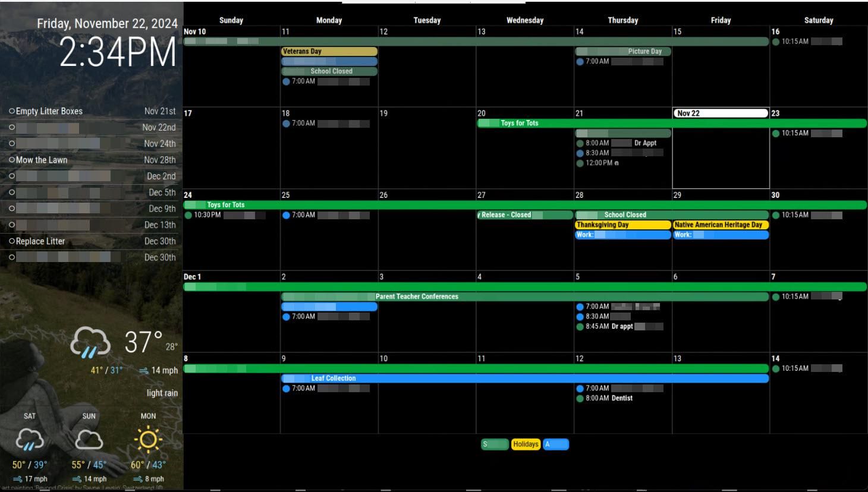Click the Thursday column header
The image size is (868, 492).
tap(623, 20)
